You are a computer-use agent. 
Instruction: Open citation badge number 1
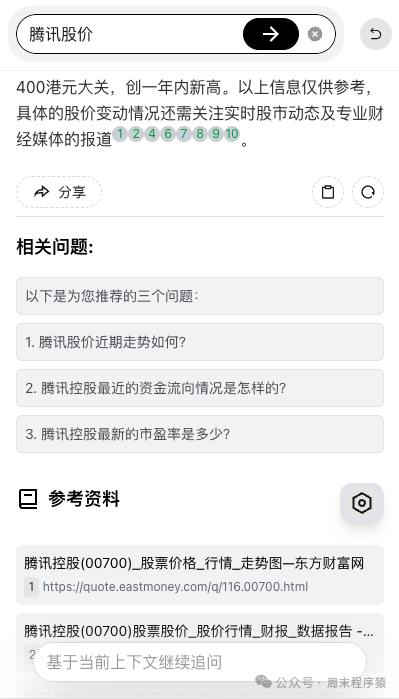(119, 133)
